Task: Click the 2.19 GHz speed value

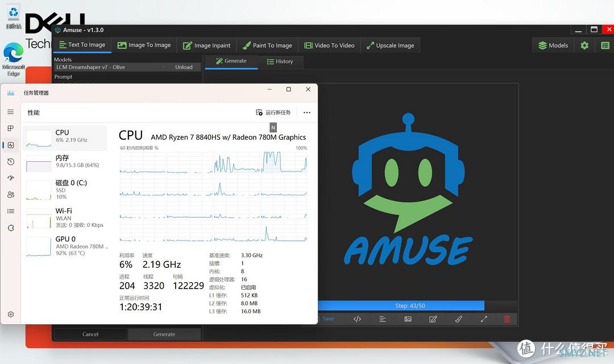Action: (161, 265)
